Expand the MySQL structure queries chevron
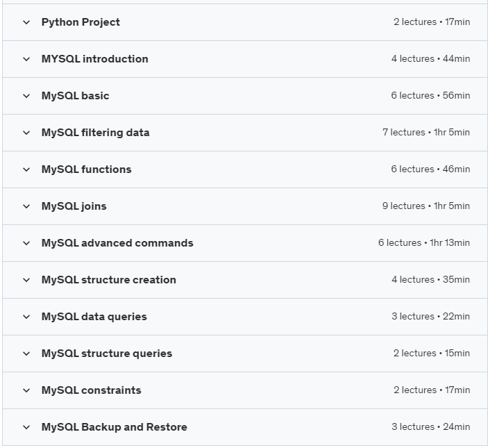This screenshot has height=448, width=490. 26,354
